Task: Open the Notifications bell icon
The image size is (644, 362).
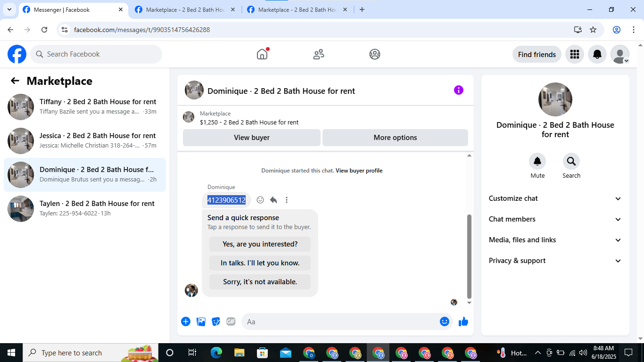Action: pyautogui.click(x=597, y=54)
